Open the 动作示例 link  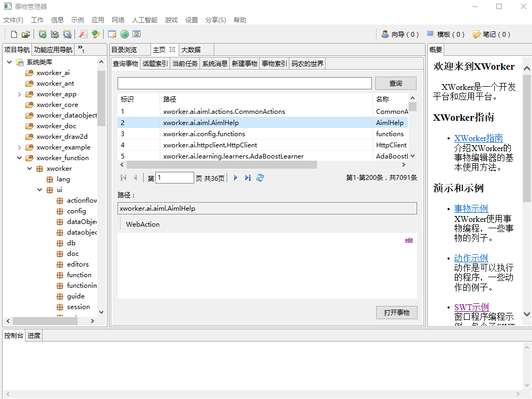tap(471, 258)
